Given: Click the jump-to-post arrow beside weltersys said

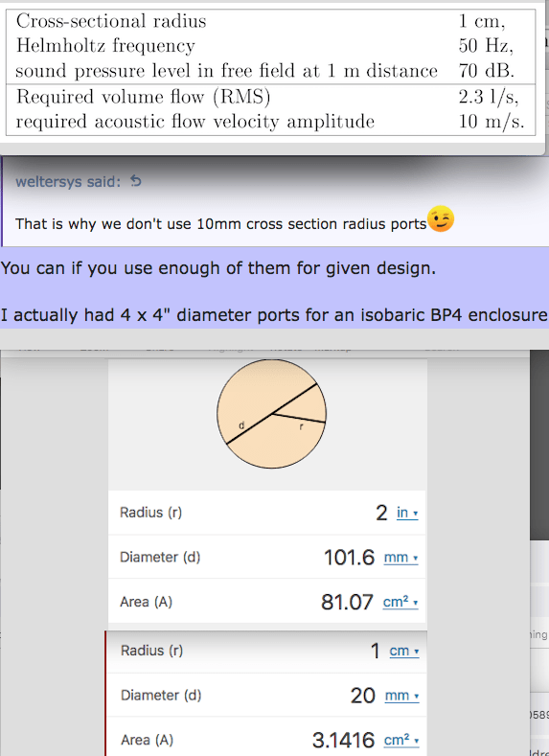Looking at the screenshot, I should 136,181.
